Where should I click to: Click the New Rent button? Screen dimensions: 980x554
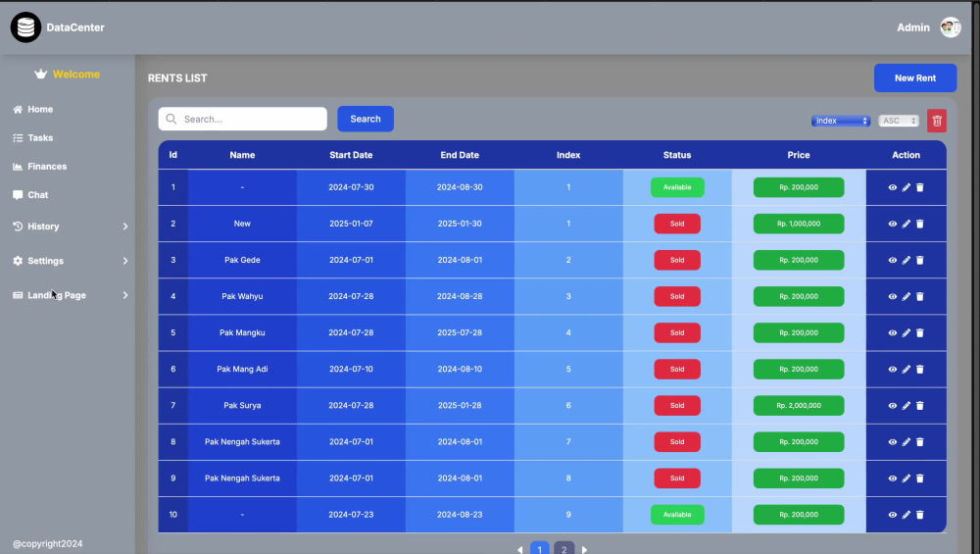pos(915,78)
